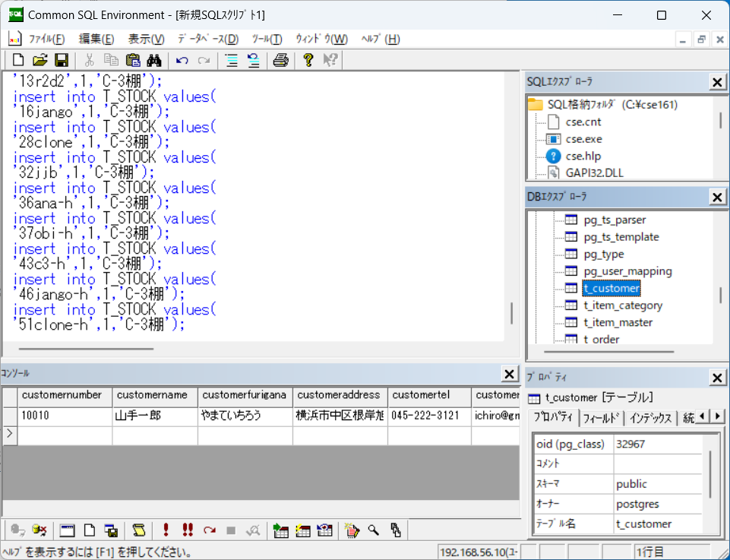Select the t_customer table in DB explorer
The image size is (730, 560).
pyautogui.click(x=611, y=289)
